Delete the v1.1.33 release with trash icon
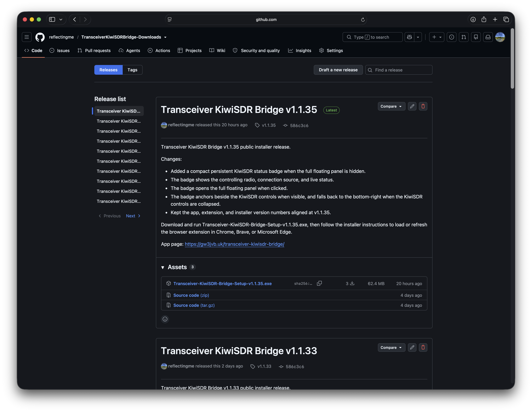532x412 pixels. pos(423,347)
